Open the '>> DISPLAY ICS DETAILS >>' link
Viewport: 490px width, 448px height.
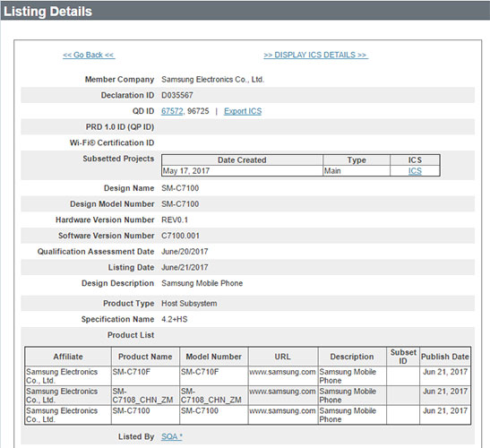(x=315, y=55)
